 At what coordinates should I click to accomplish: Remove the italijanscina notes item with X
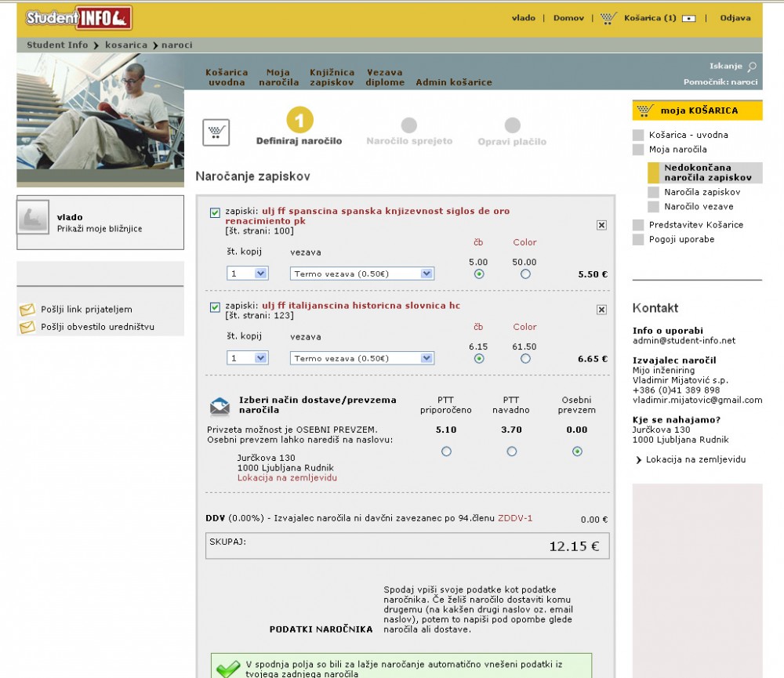pyautogui.click(x=601, y=310)
